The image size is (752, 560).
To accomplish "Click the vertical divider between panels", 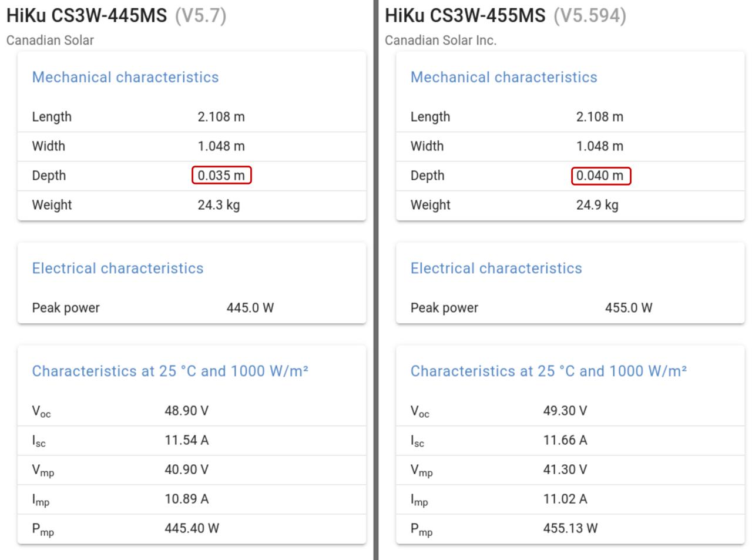I will (x=376, y=280).
